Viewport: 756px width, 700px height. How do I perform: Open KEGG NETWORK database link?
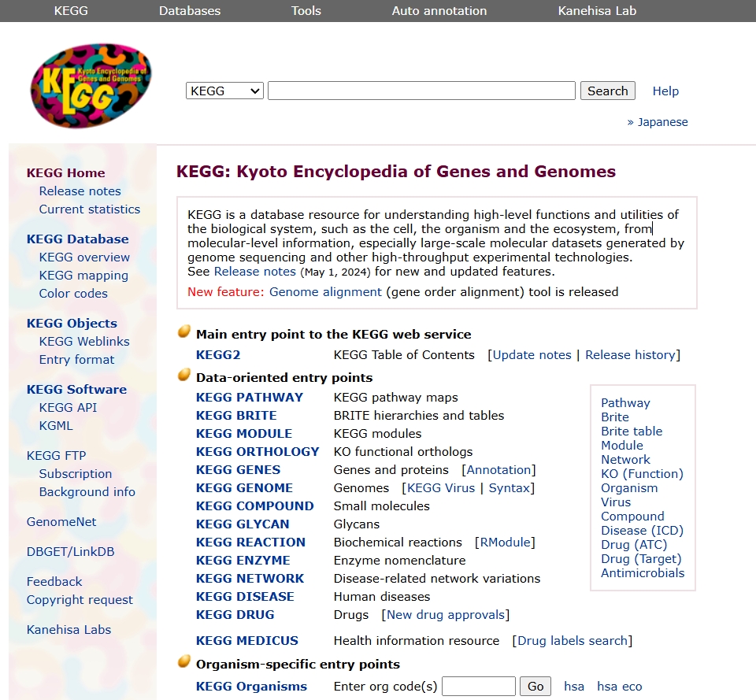250,578
